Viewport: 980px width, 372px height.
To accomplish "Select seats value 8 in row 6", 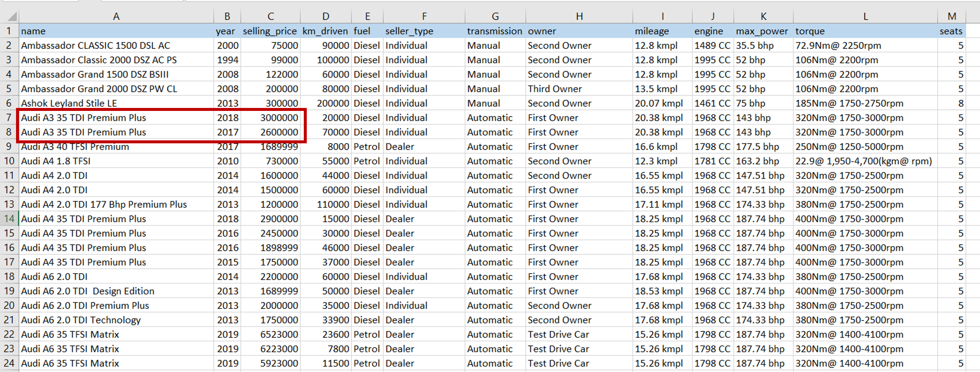I will [x=952, y=103].
